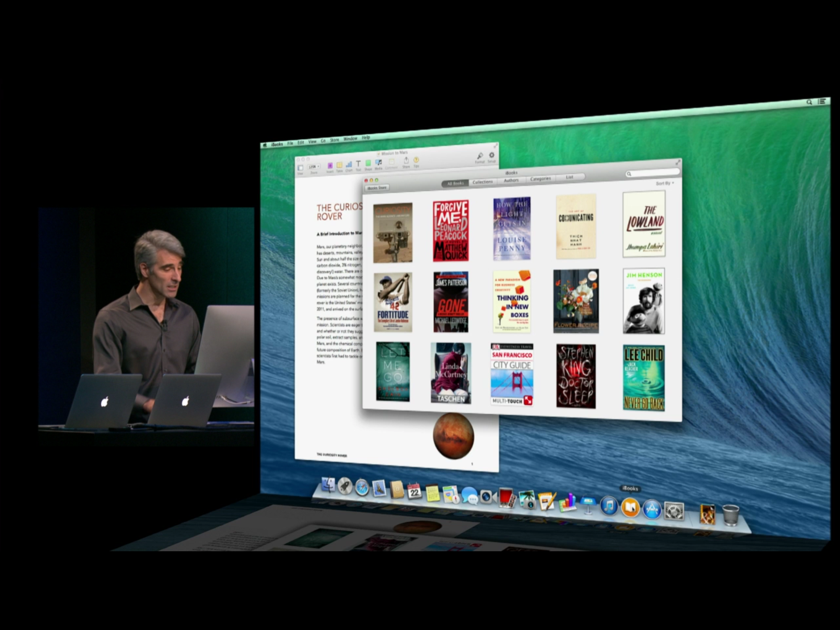Open the 42 Fortitude book
Image resolution: width=840 pixels, height=630 pixels.
393,302
